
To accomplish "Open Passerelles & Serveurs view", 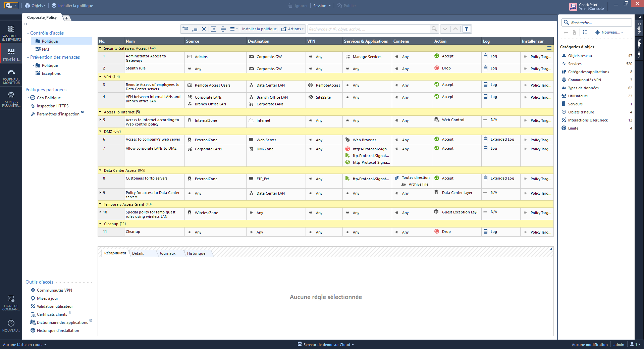I will [11, 33].
